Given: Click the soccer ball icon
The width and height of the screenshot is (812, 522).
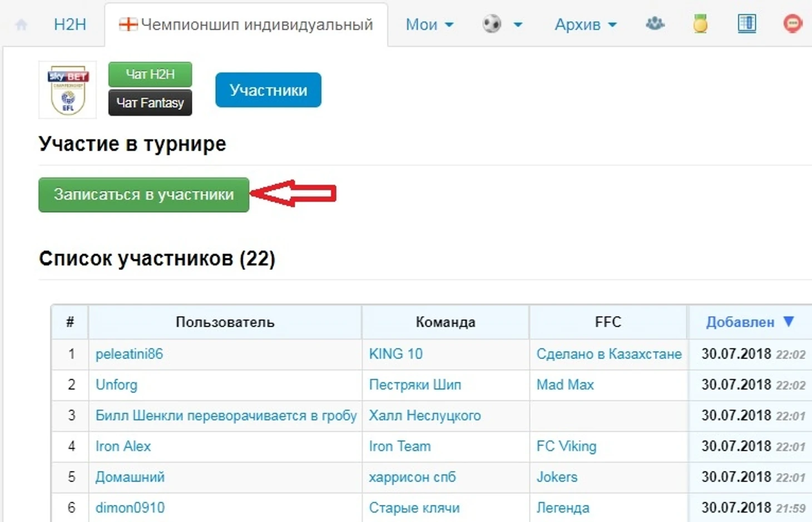Looking at the screenshot, I should pos(492,24).
